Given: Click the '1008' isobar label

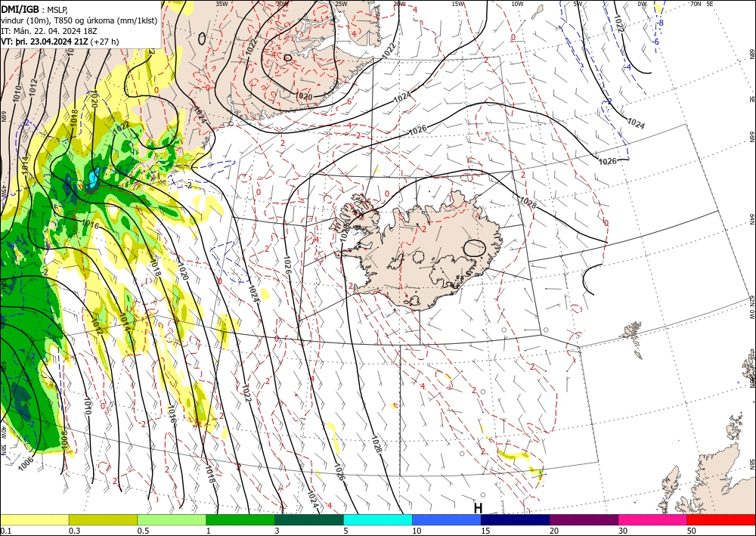Looking at the screenshot, I should pyautogui.click(x=64, y=439).
